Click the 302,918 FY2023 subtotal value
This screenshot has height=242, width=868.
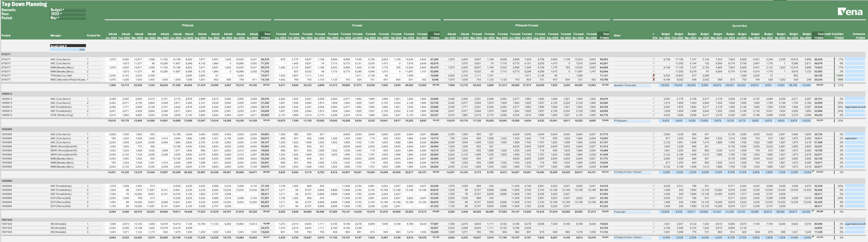coord(819,85)
